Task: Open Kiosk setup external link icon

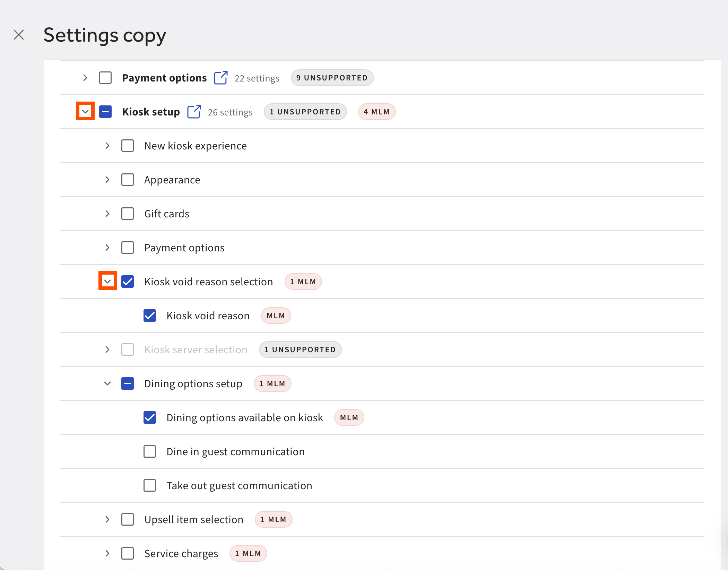Action: (x=194, y=112)
